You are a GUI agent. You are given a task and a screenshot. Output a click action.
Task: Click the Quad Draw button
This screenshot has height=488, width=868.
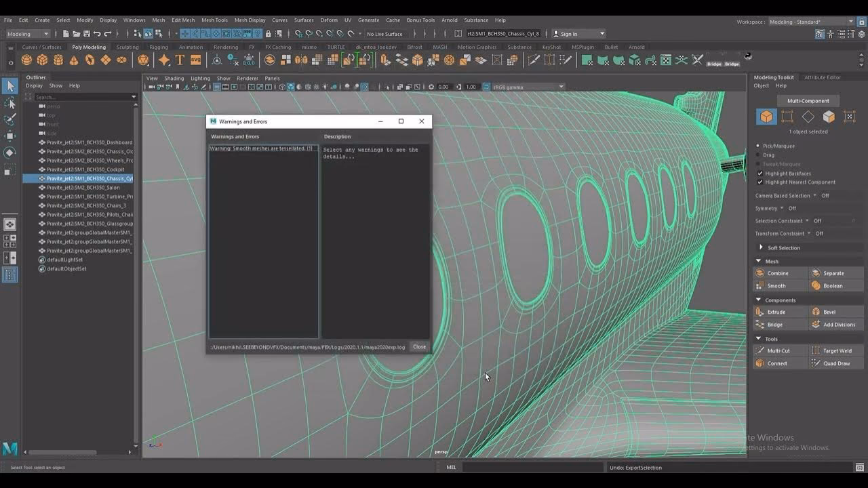(x=836, y=363)
